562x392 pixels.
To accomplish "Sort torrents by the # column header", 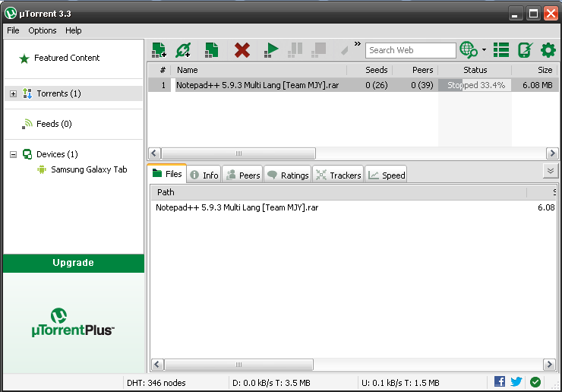I will pos(163,70).
